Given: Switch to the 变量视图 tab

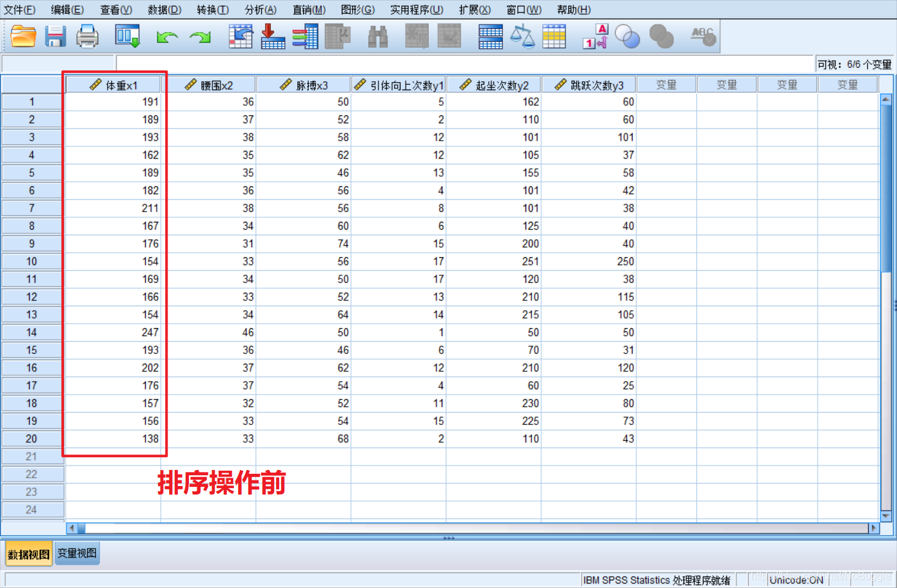Looking at the screenshot, I should coord(77,553).
